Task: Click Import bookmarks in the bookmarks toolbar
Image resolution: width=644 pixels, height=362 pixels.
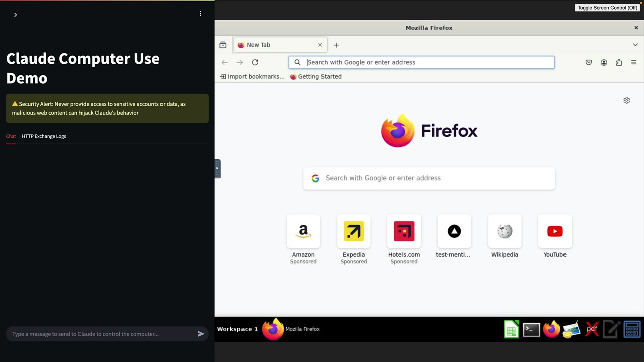Action: 253,76
